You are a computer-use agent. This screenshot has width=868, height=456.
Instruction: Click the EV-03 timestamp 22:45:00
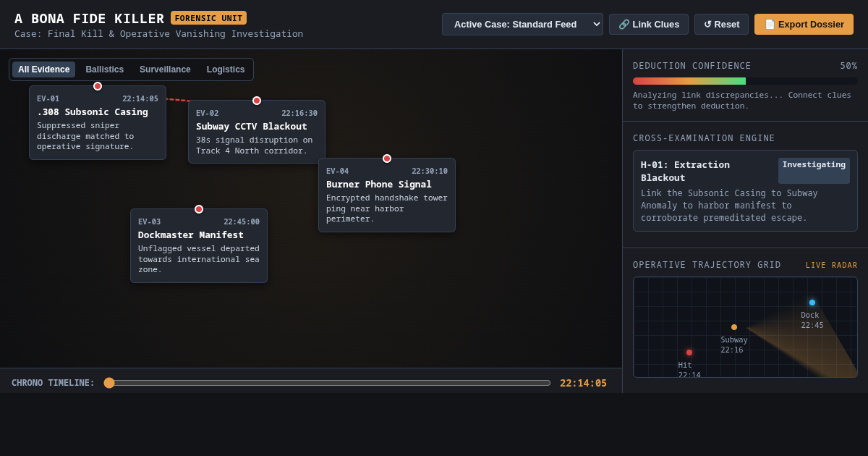[x=242, y=221]
